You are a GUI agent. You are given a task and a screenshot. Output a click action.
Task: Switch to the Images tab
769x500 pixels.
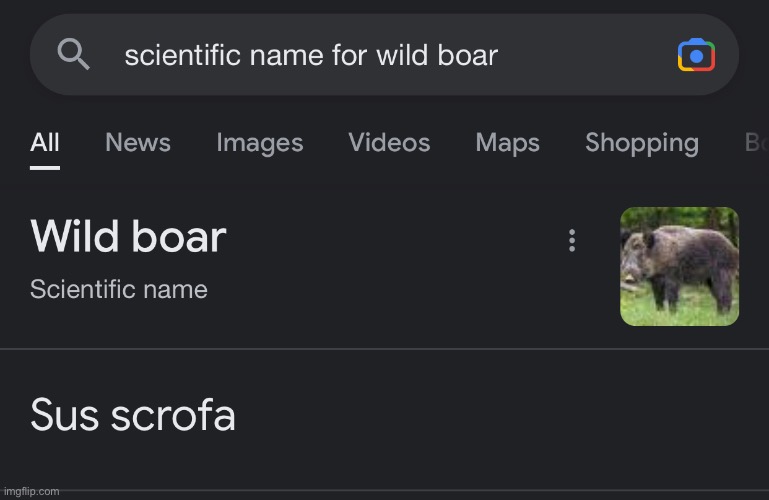pos(259,143)
